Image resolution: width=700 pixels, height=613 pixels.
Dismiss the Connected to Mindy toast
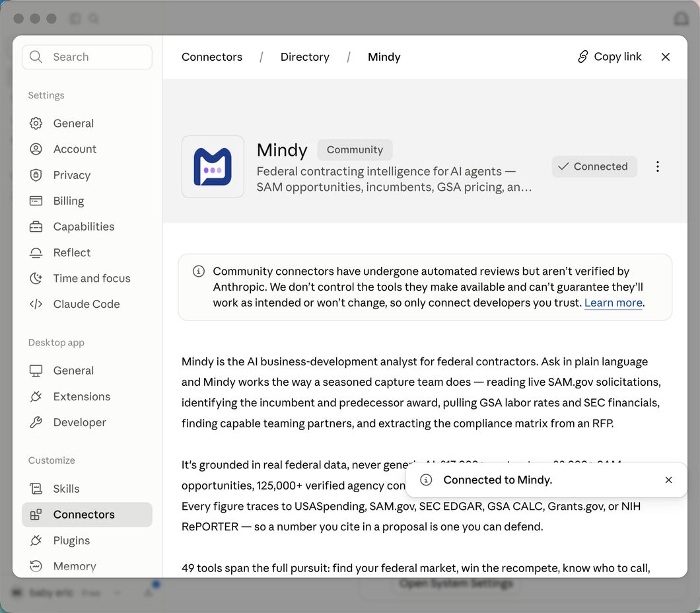[668, 480]
